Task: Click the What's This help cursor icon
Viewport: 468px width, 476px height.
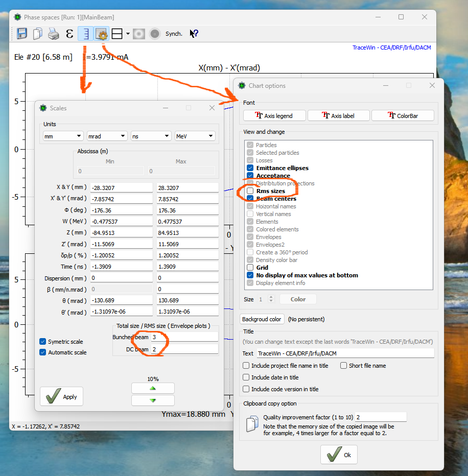Action: pyautogui.click(x=194, y=34)
